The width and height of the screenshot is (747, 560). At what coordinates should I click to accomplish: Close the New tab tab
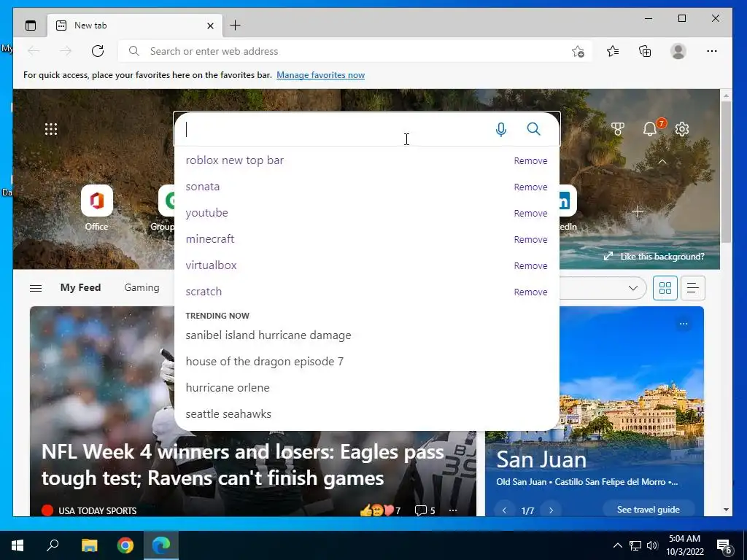pos(210,26)
